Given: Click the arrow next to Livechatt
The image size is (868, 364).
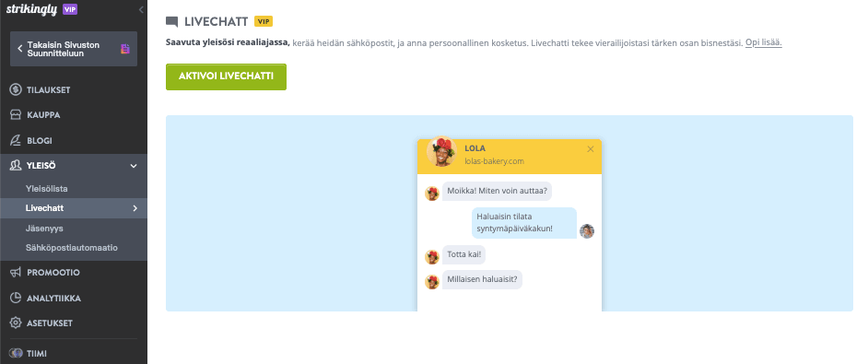Looking at the screenshot, I should (x=135, y=208).
